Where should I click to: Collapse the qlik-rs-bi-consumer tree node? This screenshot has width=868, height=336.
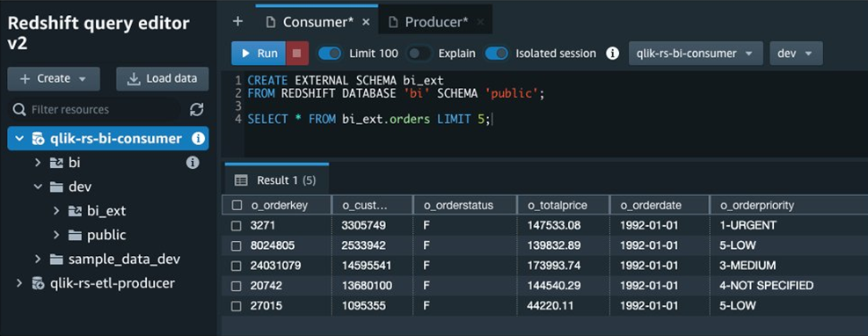click(x=20, y=138)
